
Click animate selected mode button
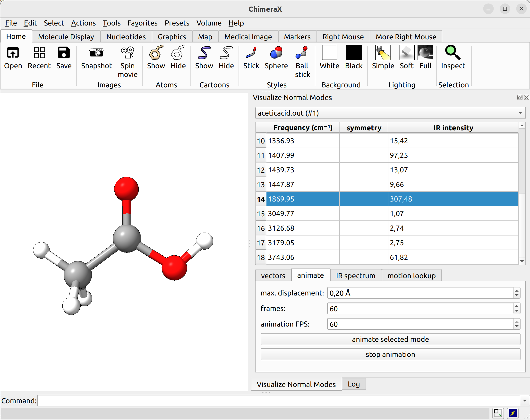(x=390, y=339)
